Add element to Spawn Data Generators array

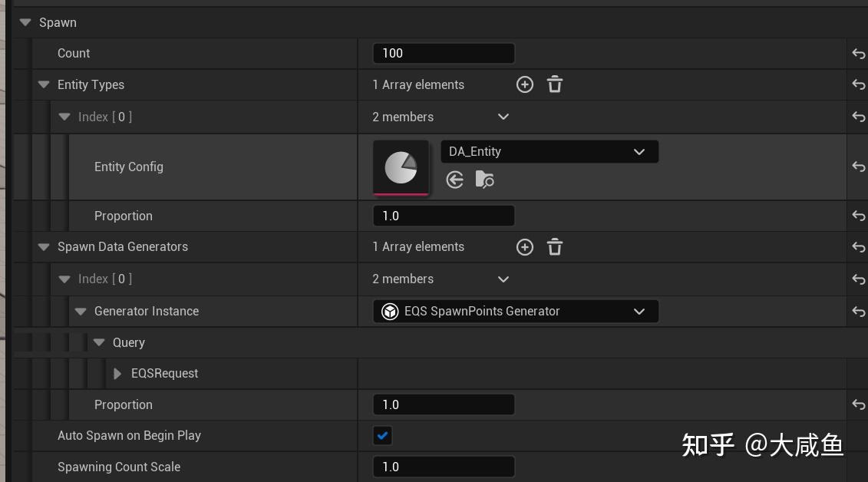(524, 247)
